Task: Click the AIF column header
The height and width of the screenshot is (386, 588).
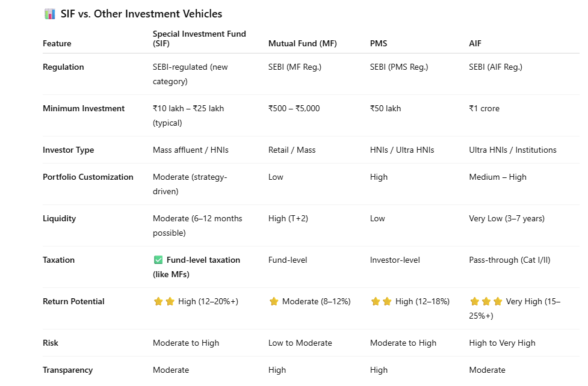Action: click(475, 43)
